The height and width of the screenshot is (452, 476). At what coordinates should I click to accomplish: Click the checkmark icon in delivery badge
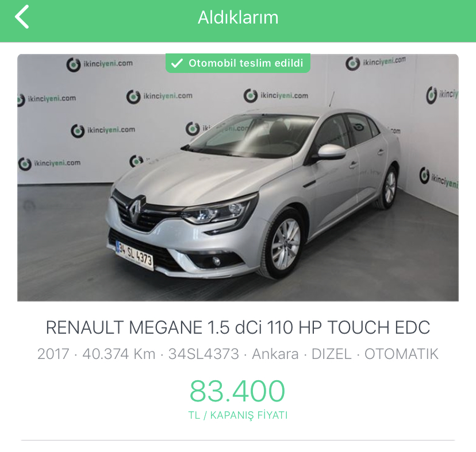click(176, 63)
